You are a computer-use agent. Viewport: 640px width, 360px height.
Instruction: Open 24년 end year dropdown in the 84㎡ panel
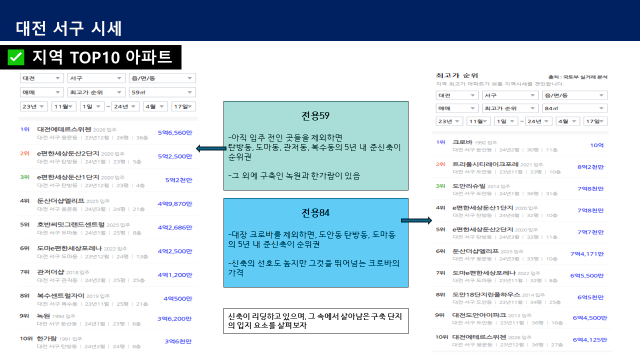pos(538,121)
